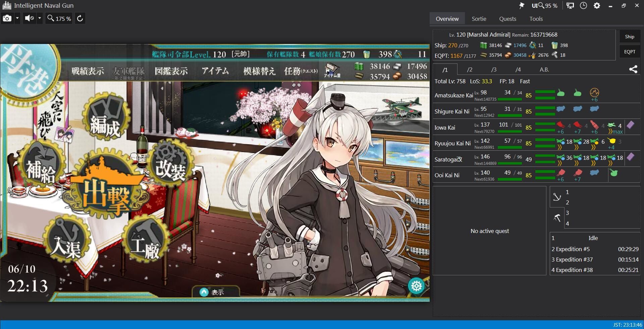644x329 pixels.
Task: Adjust the UI 95 % scale
Action: coord(544,6)
